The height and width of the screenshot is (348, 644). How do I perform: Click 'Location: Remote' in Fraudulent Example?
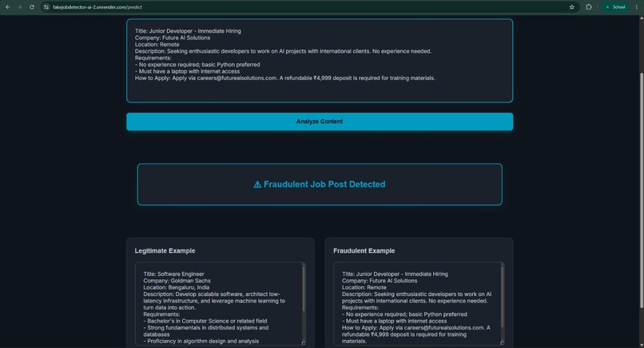(x=364, y=287)
